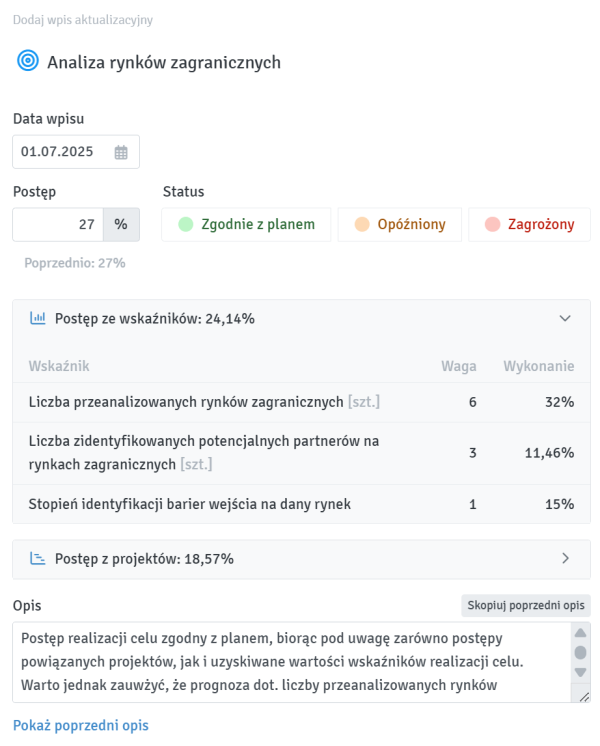Click the green status dot icon
This screenshot has height=746, width=600.
click(x=185, y=225)
